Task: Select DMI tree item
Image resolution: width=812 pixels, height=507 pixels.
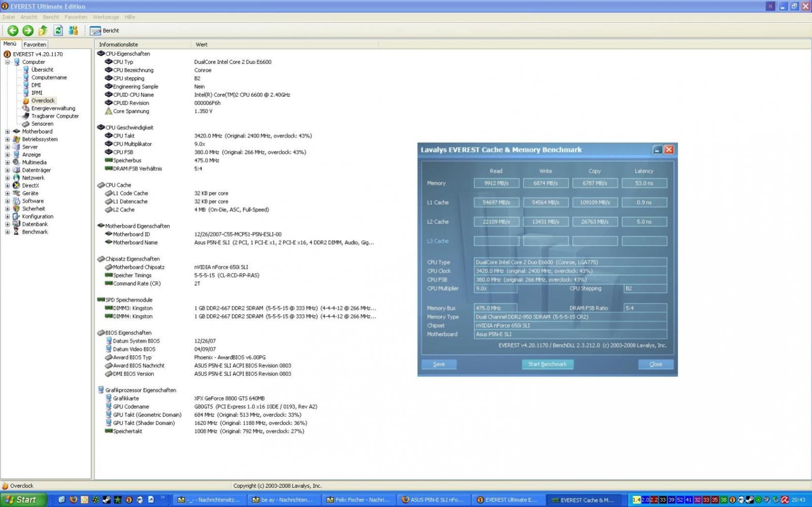Action: 36,85
